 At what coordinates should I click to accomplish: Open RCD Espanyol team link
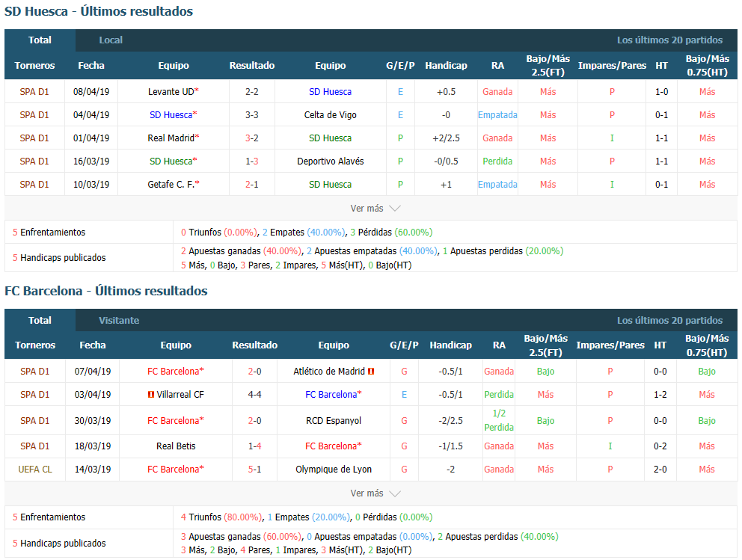[x=334, y=420]
